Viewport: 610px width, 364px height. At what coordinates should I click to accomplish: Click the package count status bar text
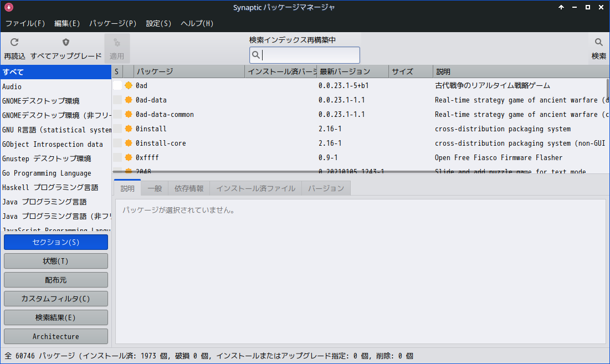(x=209, y=356)
